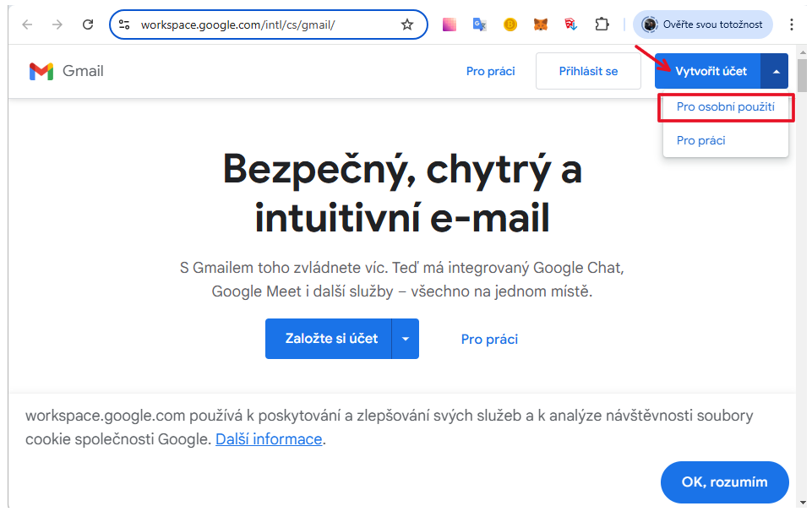Open the MetaMask fox extension
Image resolution: width=812 pixels, height=517 pixels.
[540, 24]
